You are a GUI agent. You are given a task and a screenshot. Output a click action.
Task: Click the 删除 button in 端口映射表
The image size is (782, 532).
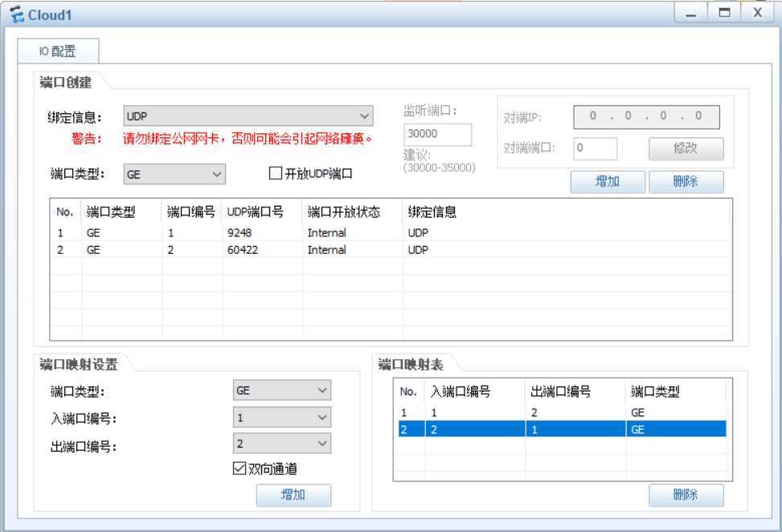coord(687,494)
